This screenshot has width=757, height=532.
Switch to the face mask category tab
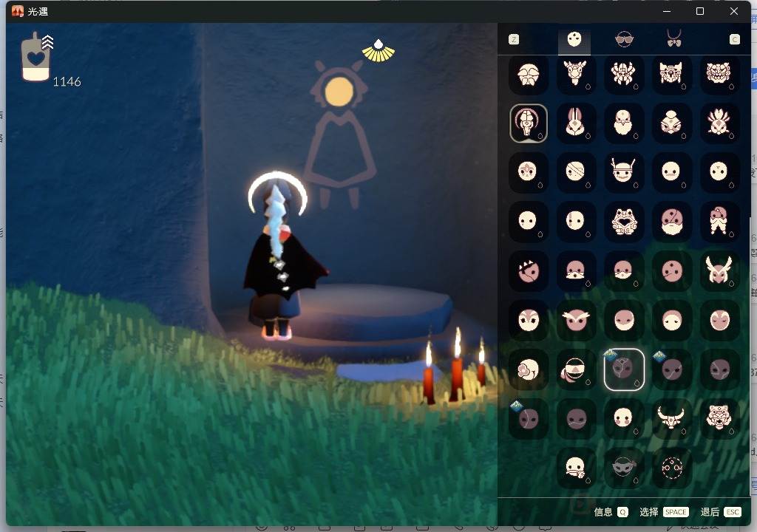coord(574,39)
